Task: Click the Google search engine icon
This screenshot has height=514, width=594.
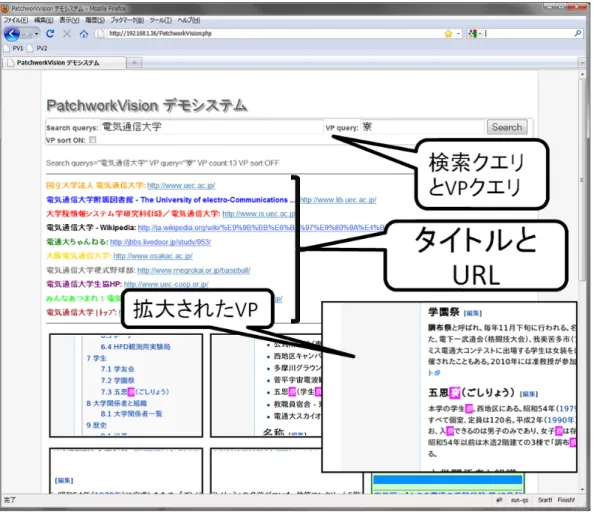Action: pyautogui.click(x=472, y=34)
